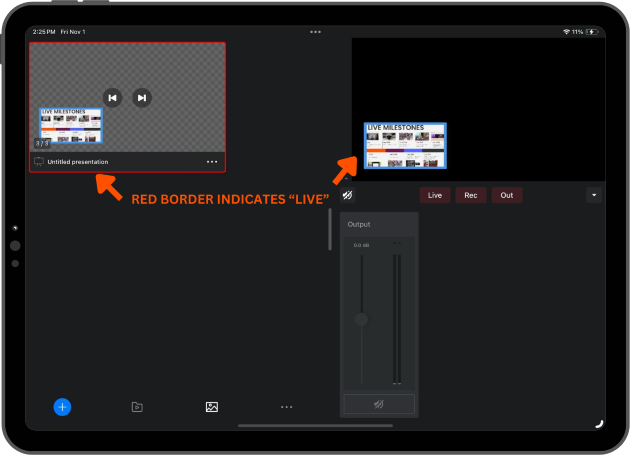This screenshot has height=455, width=630.
Task: Tap the time in the status bar
Action: point(44,32)
